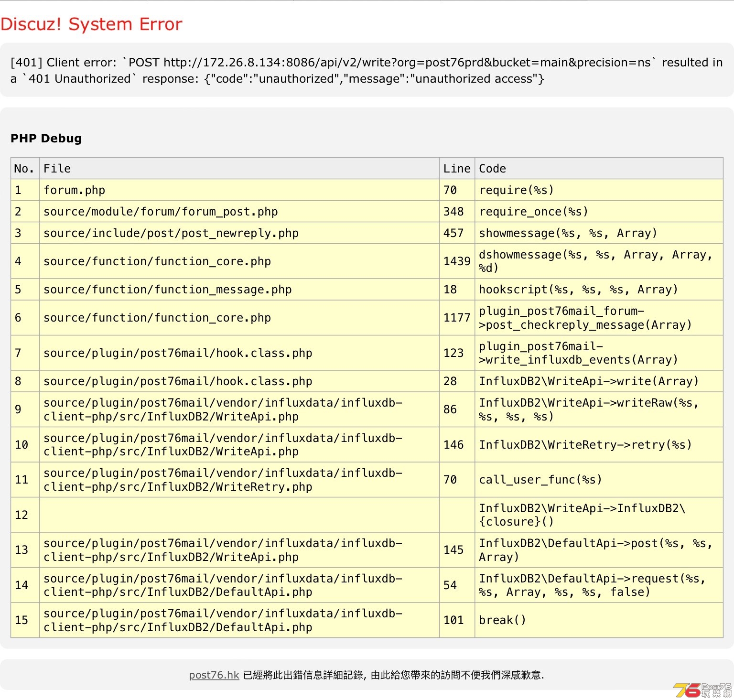734x700 pixels.
Task: Click line number 101
Action: click(x=457, y=620)
